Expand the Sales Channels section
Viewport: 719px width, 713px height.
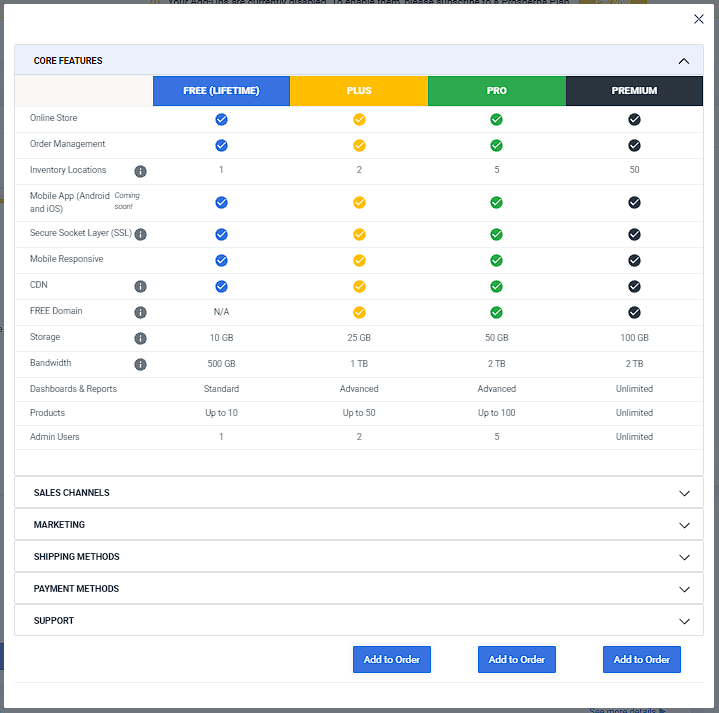(684, 493)
